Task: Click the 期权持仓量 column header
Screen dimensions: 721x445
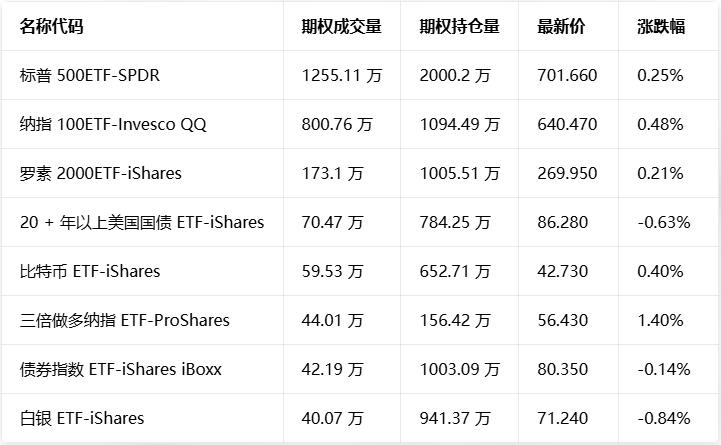Action: tap(459, 27)
